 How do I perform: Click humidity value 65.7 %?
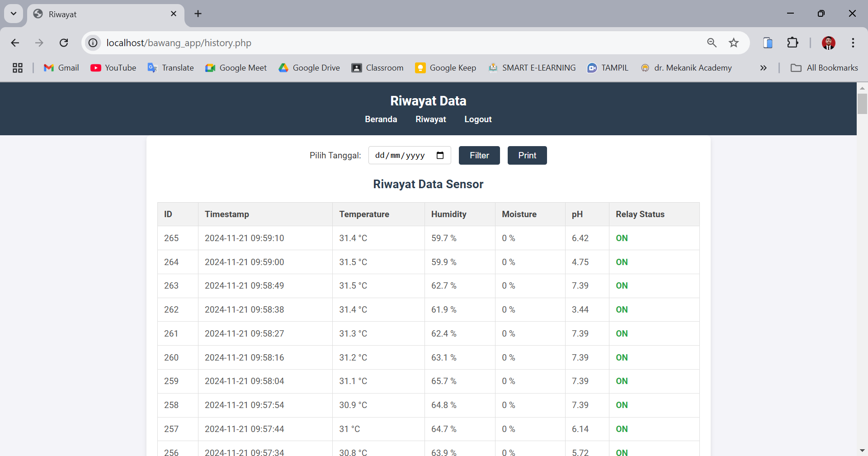[443, 381]
